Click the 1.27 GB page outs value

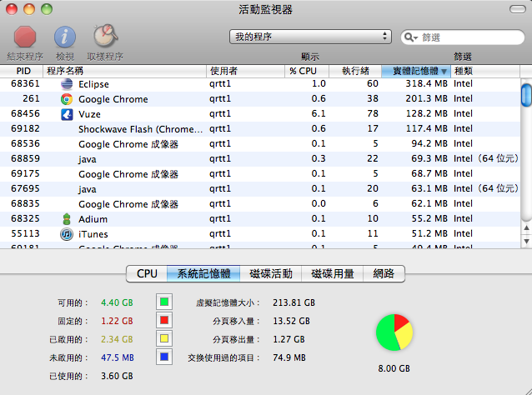(289, 339)
